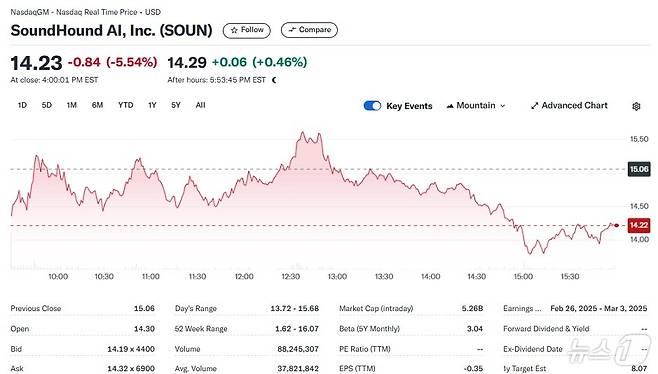Image resolution: width=658 pixels, height=374 pixels.
Task: Click Avg. Volume value 37,821,842
Action: [298, 369]
